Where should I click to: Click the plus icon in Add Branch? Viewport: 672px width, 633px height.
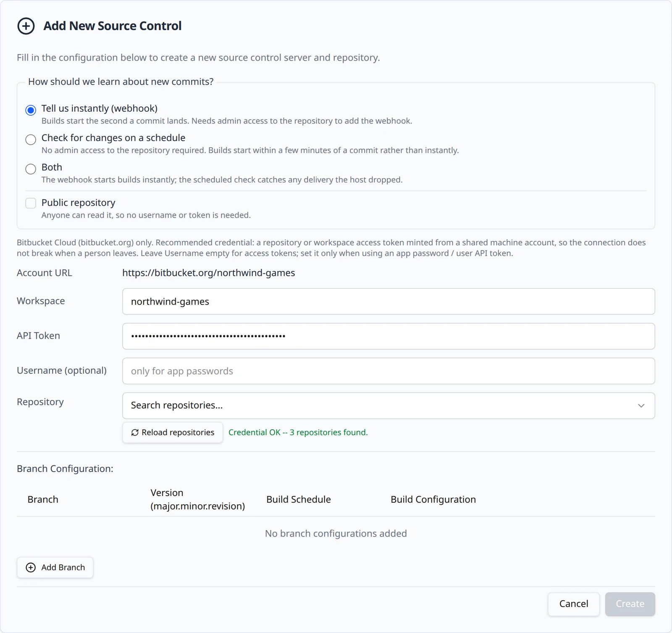pyautogui.click(x=31, y=567)
